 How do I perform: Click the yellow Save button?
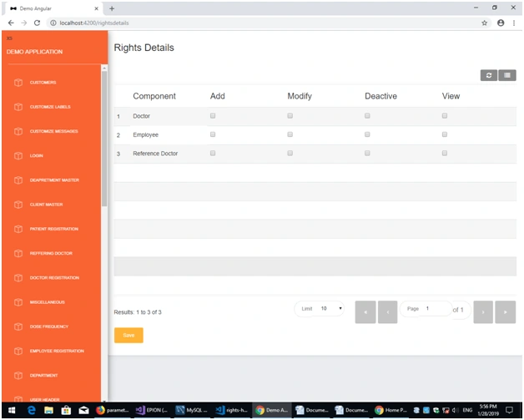click(128, 335)
